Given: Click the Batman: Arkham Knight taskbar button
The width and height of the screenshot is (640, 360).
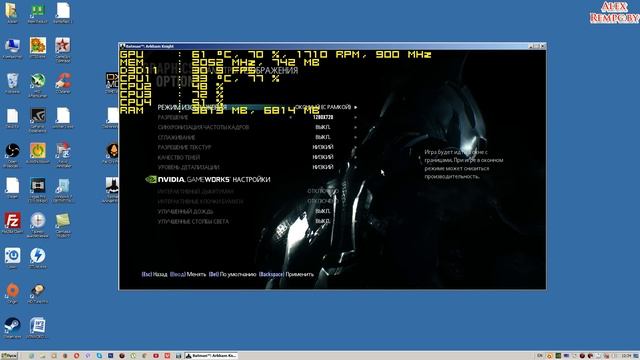Looking at the screenshot, I should point(211,356).
